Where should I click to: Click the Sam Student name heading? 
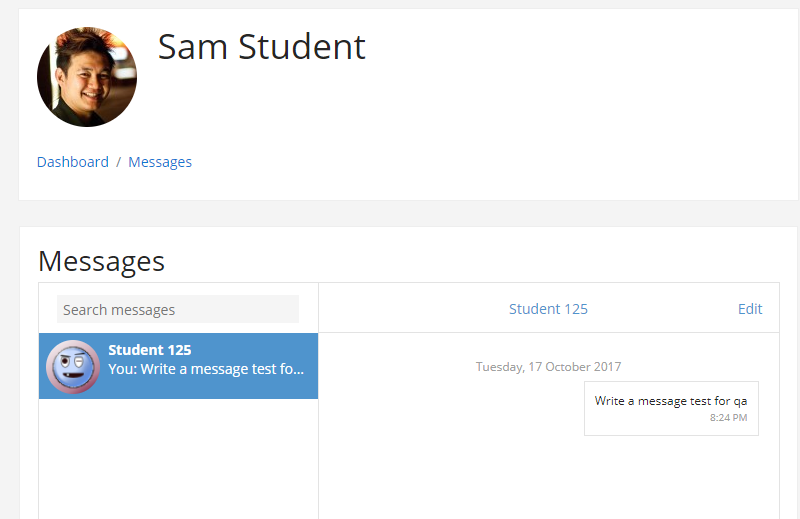coord(262,47)
